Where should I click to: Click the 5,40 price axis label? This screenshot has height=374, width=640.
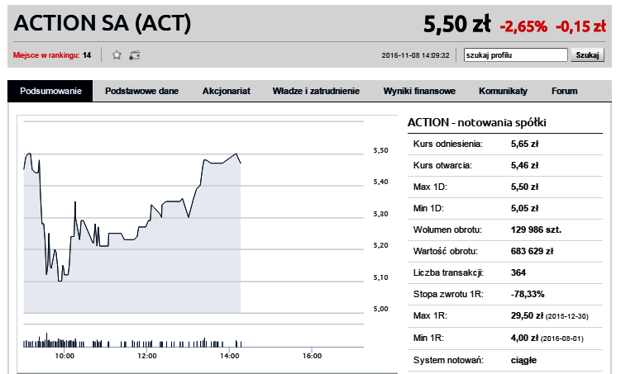click(x=380, y=182)
